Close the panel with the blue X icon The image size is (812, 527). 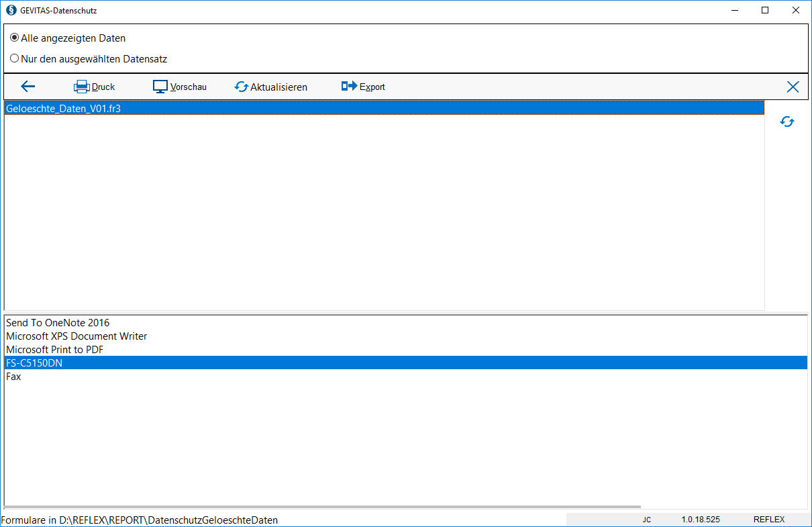(793, 87)
